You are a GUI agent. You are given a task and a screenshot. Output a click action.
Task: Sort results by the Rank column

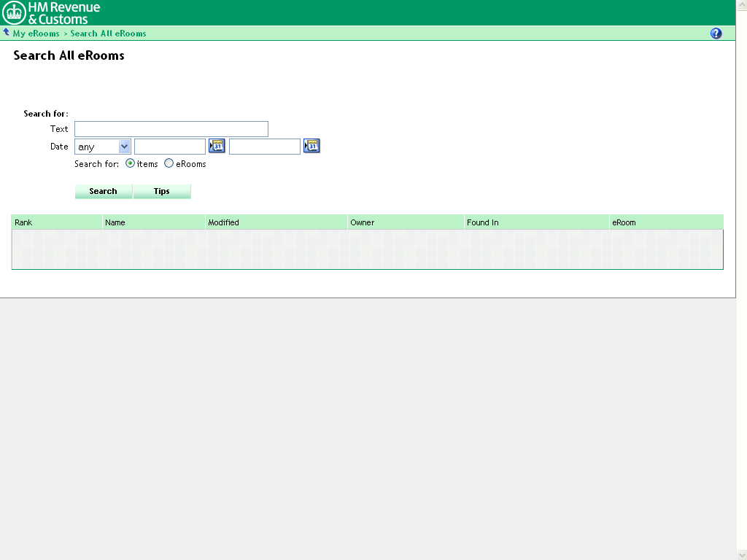point(23,222)
